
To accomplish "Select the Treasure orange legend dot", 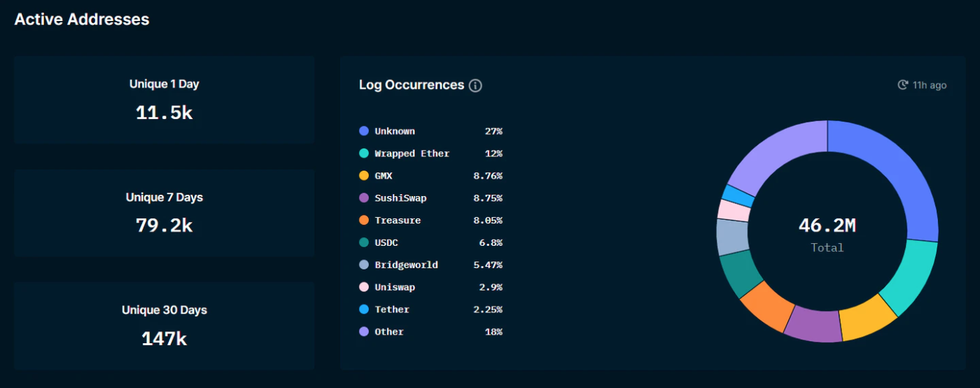I will click(364, 220).
